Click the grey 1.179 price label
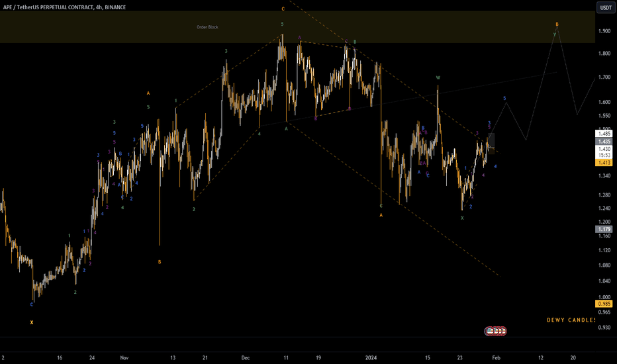This screenshot has width=617, height=364. point(604,229)
